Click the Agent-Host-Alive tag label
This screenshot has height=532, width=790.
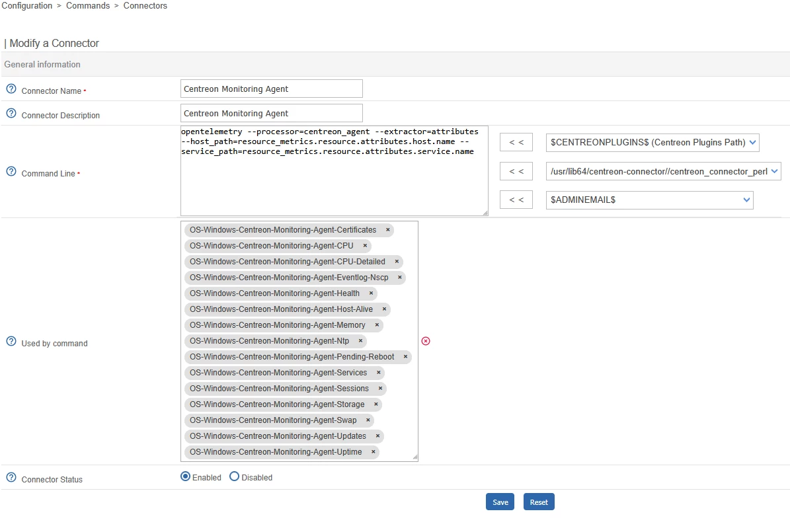tap(281, 309)
